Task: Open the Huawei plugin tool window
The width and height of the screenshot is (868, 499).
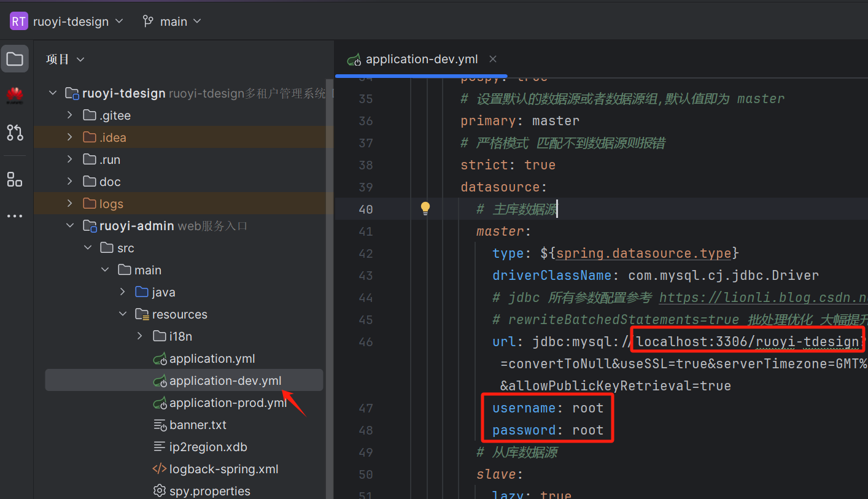Action: coord(15,96)
